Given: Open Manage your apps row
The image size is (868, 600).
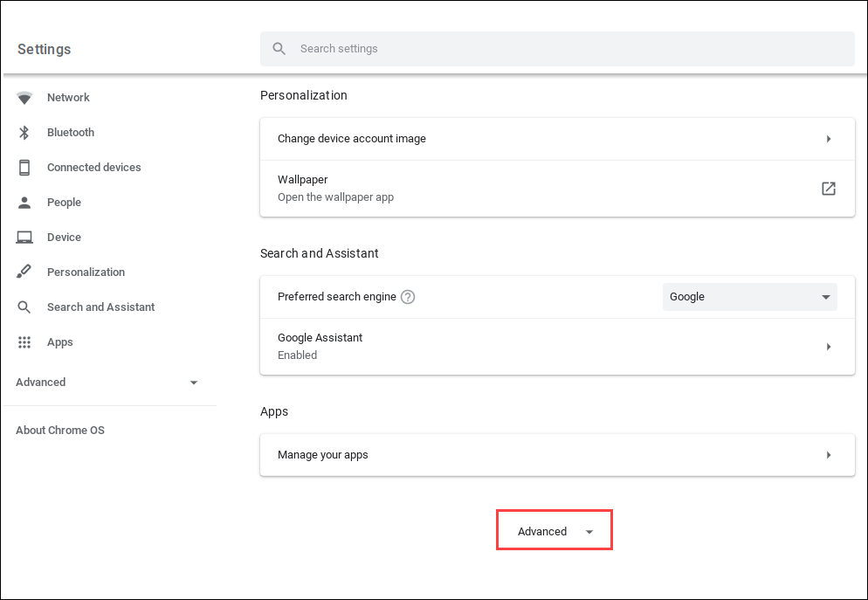Looking at the screenshot, I should [x=557, y=455].
